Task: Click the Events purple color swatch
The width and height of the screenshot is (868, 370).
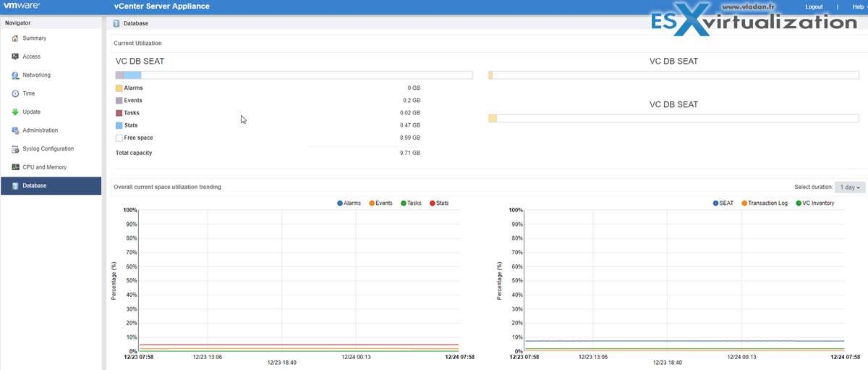Action: point(119,101)
